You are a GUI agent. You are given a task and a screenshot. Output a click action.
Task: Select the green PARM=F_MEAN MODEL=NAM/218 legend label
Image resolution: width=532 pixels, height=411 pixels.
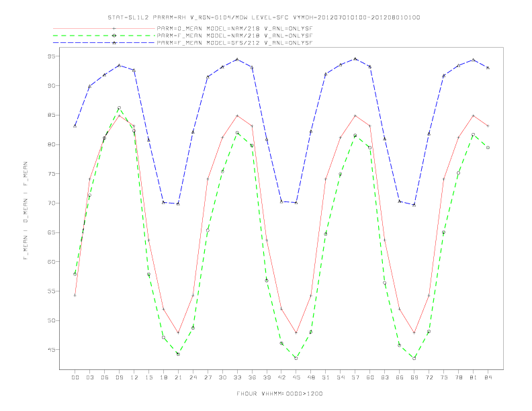click(234, 36)
